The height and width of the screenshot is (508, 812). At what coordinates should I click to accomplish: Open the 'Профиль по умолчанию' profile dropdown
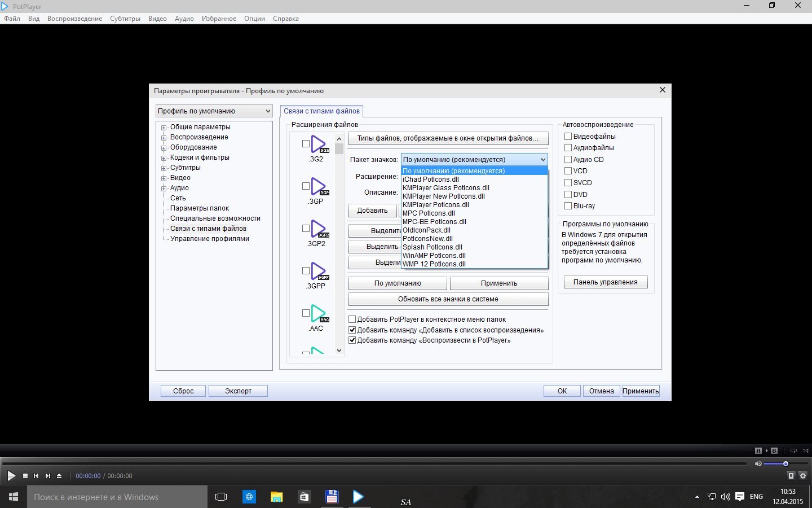click(x=214, y=111)
